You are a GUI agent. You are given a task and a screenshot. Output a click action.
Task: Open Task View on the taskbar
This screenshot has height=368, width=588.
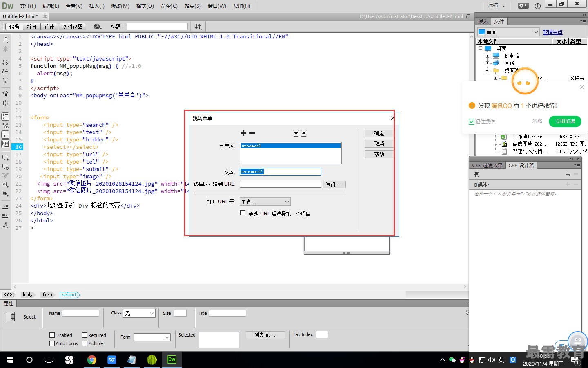[49, 360]
